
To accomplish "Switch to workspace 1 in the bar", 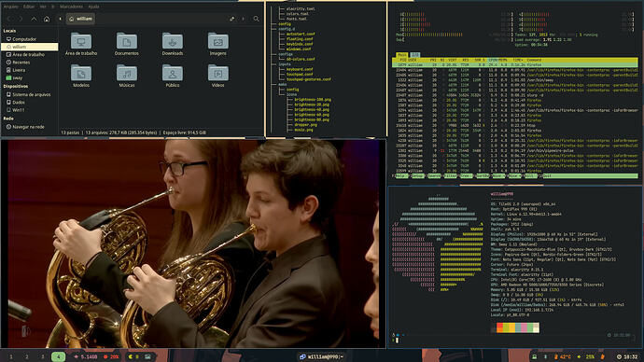I will tap(11, 356).
